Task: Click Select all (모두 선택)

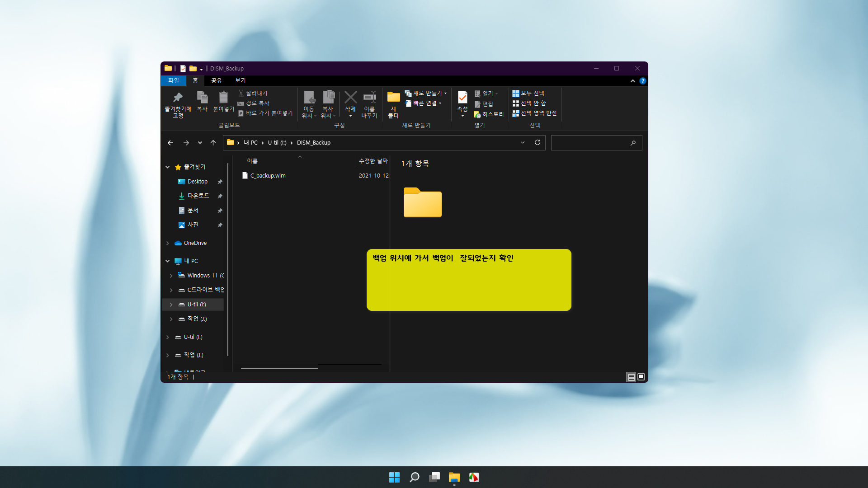Action: (528, 93)
